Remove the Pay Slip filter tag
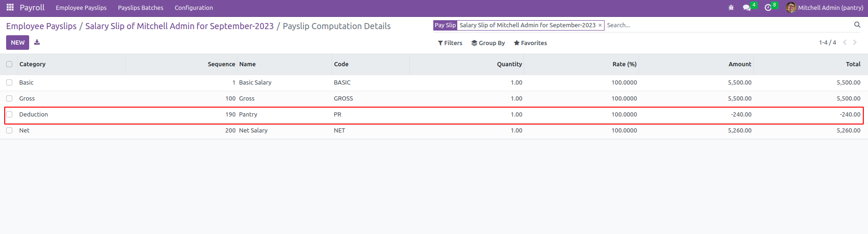 (x=600, y=25)
